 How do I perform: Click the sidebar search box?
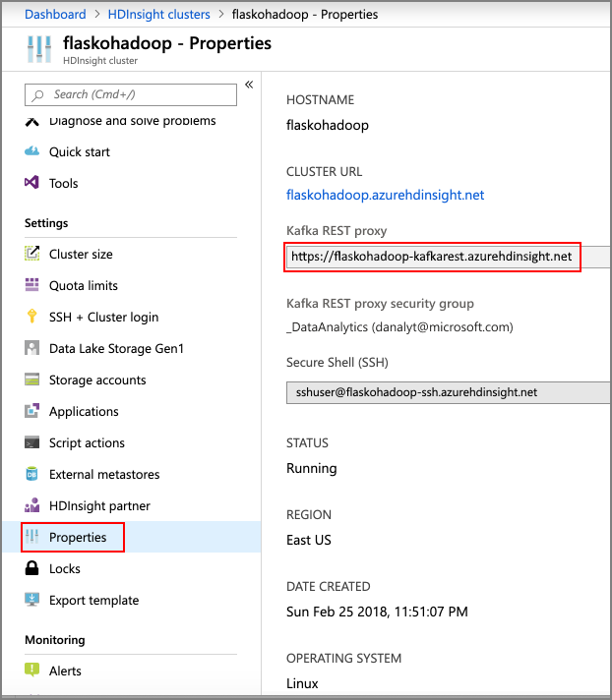(x=131, y=94)
